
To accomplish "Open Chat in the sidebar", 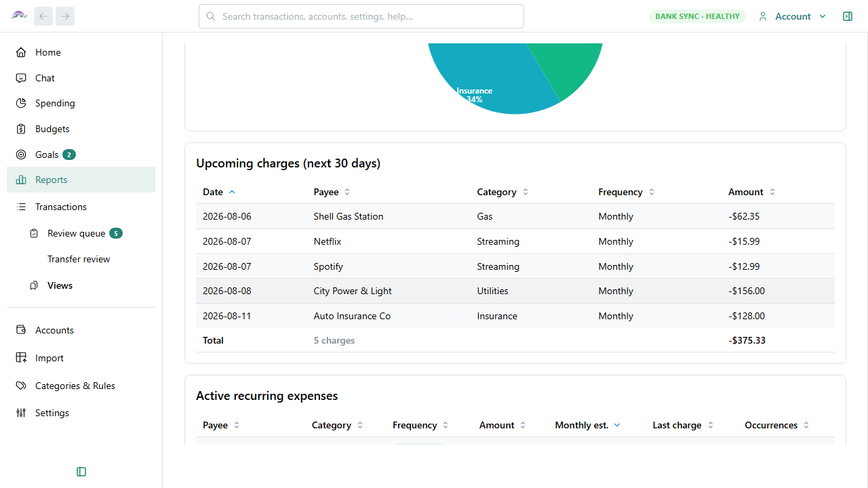I will (x=81, y=78).
